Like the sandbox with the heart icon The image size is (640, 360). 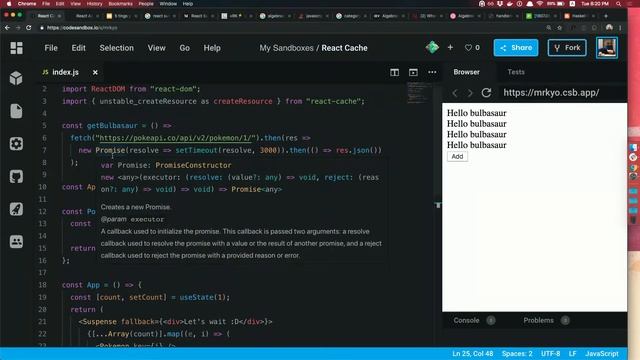pos(468,48)
